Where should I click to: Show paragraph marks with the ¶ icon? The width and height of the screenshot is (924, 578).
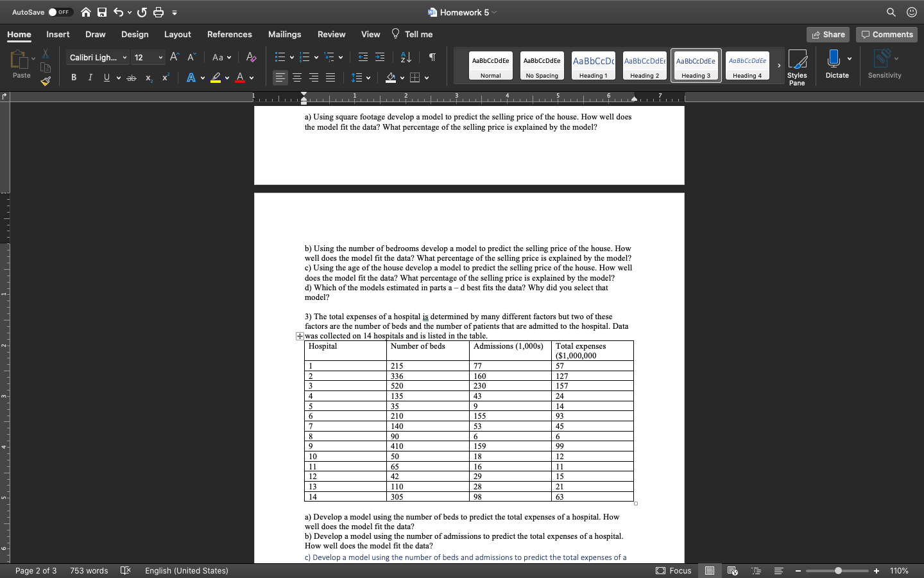[432, 57]
